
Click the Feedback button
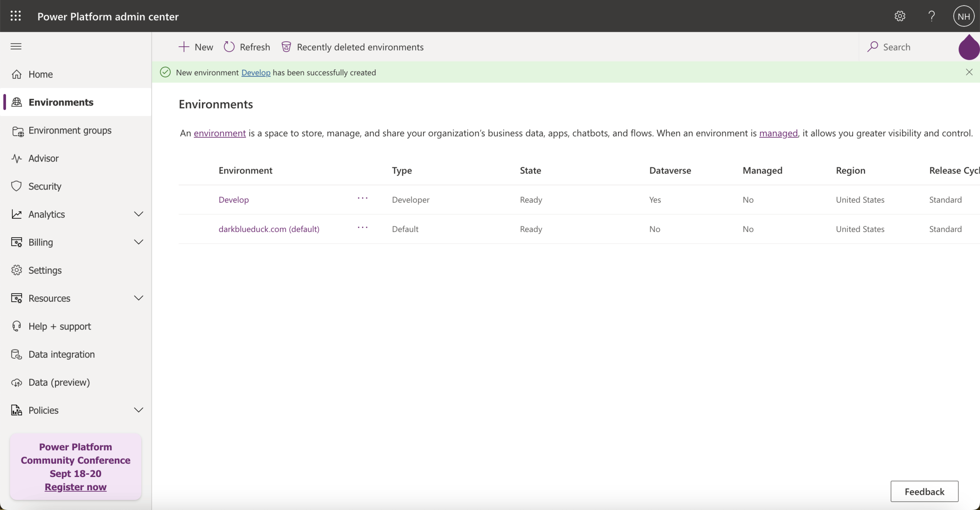point(924,491)
